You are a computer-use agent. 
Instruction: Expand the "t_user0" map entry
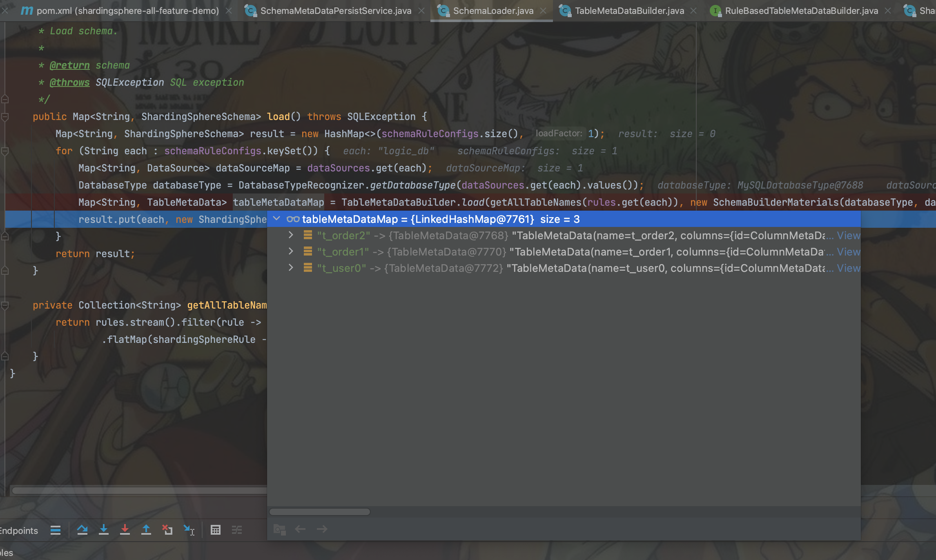coord(291,268)
